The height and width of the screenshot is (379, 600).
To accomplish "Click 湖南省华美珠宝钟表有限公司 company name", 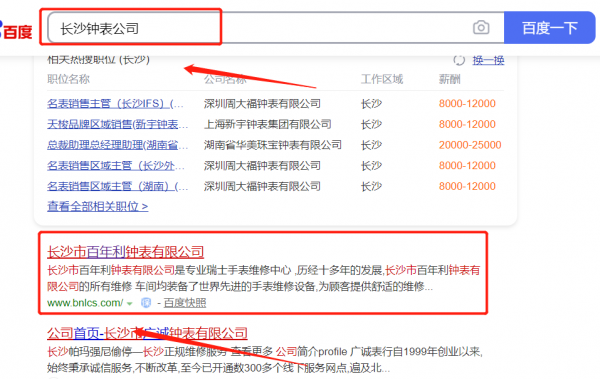I will (x=273, y=145).
